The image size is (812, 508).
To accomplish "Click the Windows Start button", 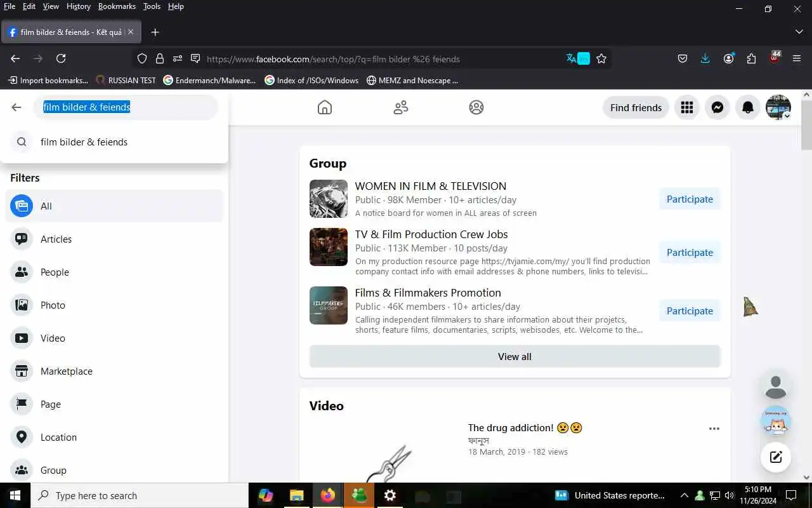I will pos(15,495).
